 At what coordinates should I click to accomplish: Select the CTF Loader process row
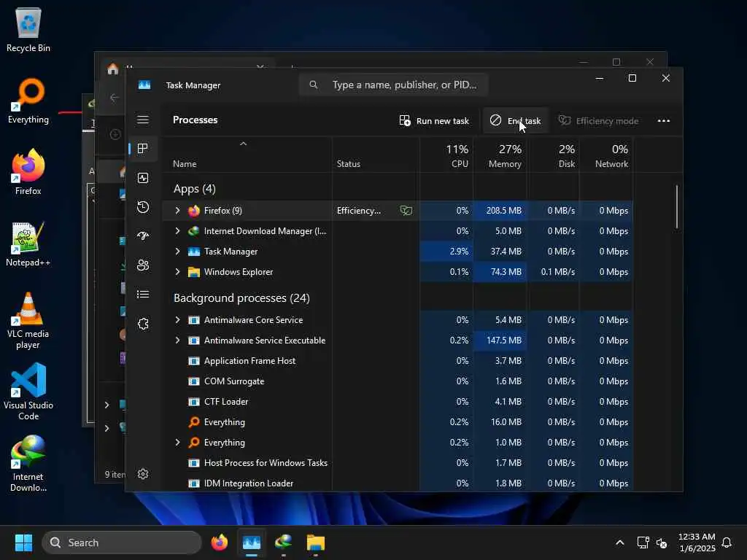(398, 402)
